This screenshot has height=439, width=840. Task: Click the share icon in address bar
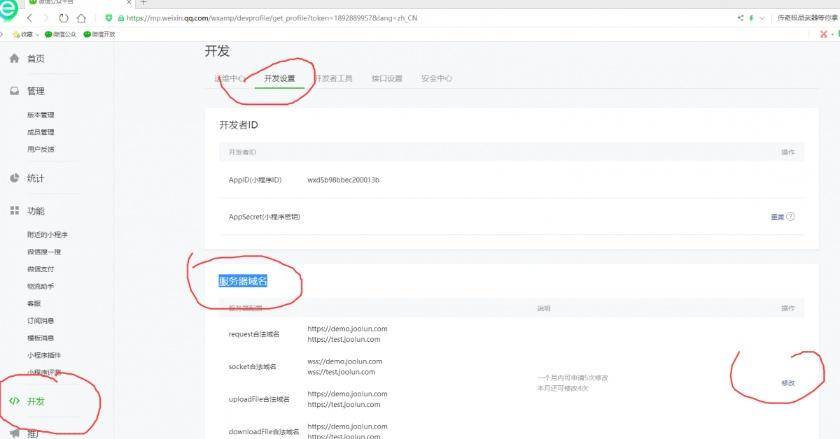pos(740,18)
